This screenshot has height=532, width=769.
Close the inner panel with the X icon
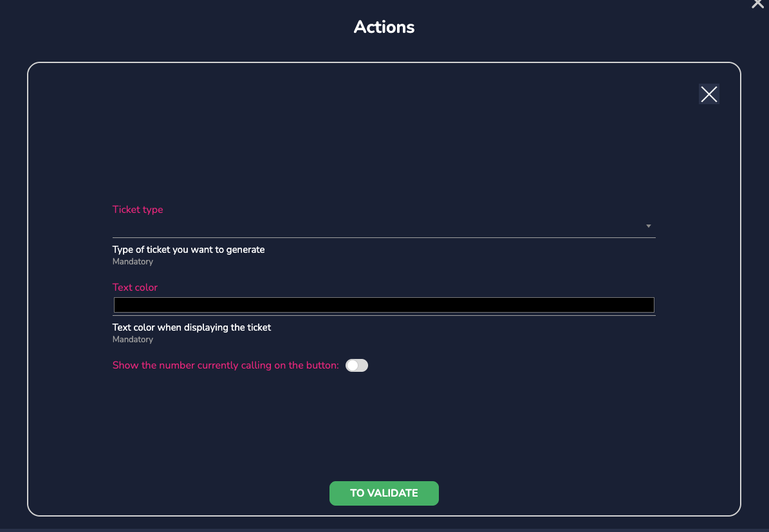pyautogui.click(x=709, y=95)
